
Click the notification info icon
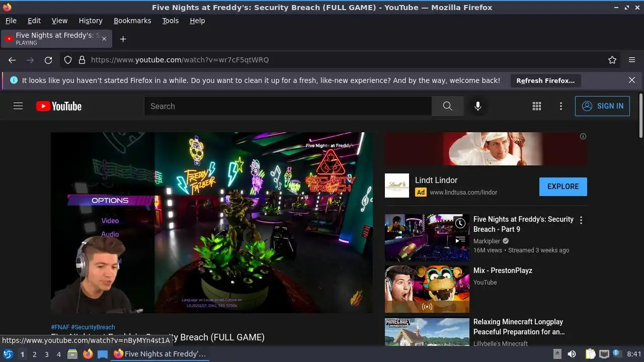(x=14, y=80)
